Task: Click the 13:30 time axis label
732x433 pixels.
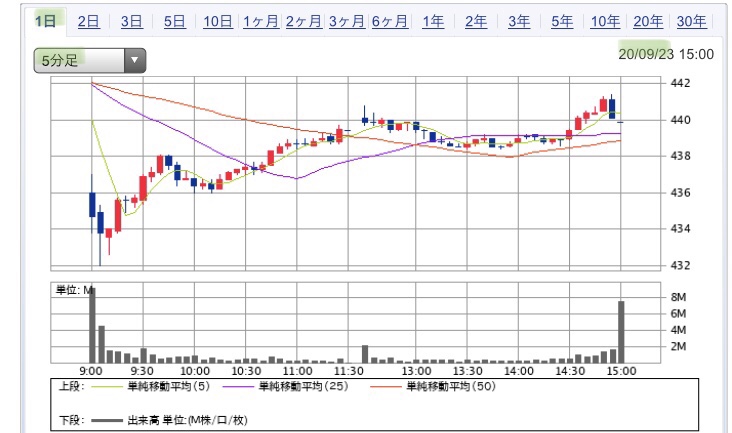Action: tap(468, 371)
